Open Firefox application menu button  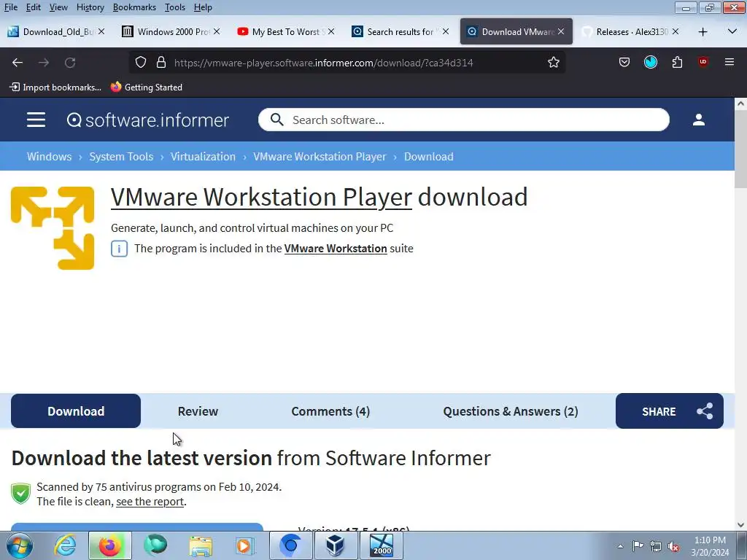click(729, 63)
